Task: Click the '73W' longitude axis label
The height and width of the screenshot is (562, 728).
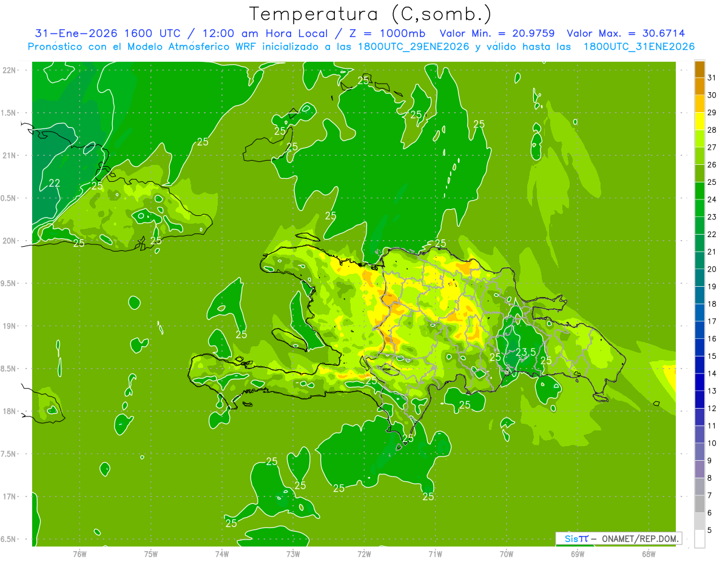Action: [293, 554]
